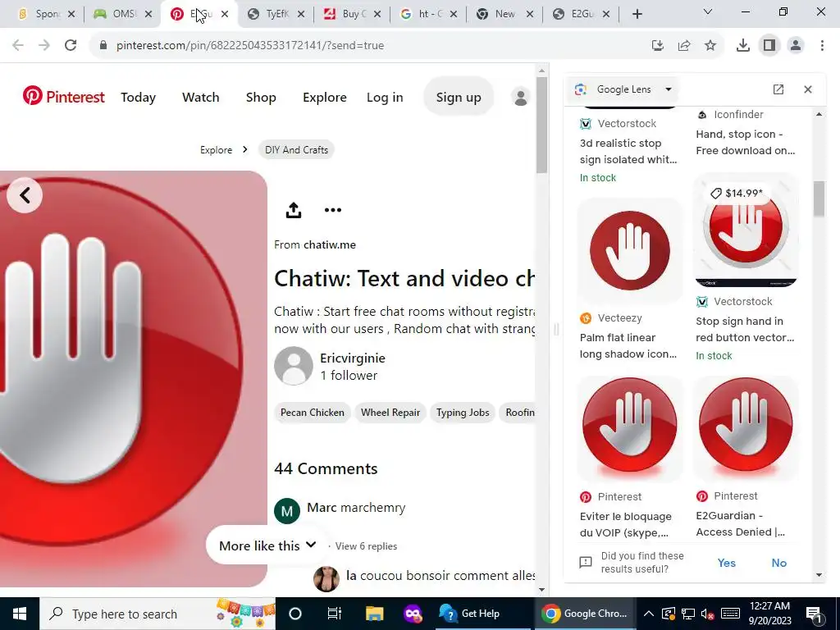Open the chatiw.me source link
The image size is (840, 630).
330,244
